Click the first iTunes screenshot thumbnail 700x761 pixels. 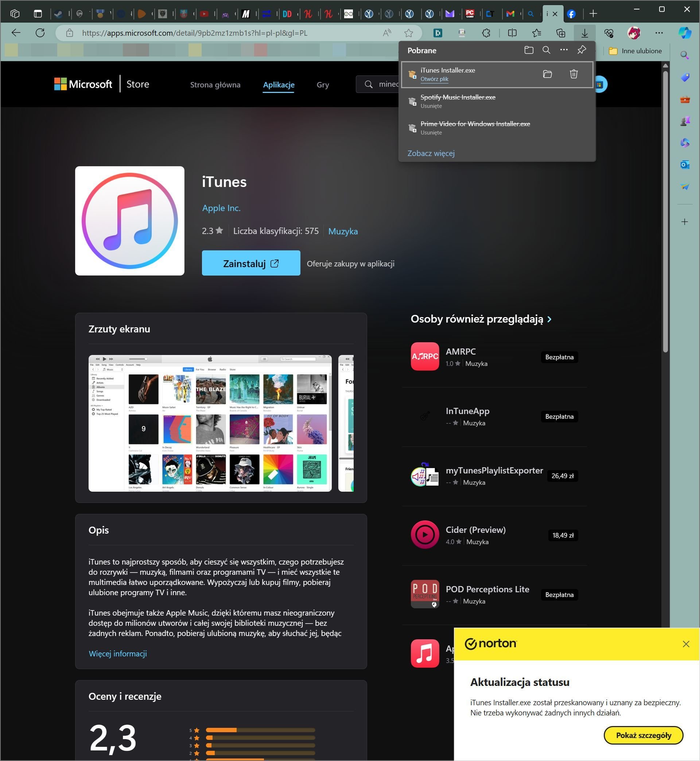pos(210,423)
